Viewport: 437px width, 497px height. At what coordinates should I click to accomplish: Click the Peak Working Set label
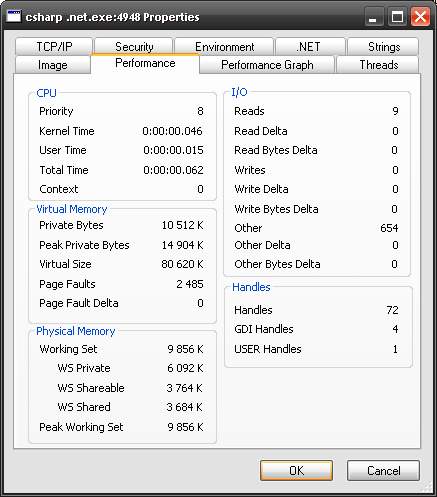81,427
